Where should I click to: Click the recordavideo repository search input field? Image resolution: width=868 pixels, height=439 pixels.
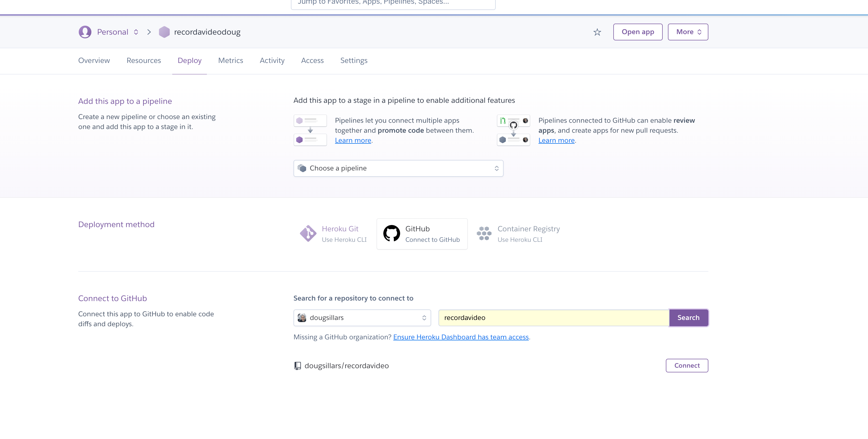coord(554,318)
